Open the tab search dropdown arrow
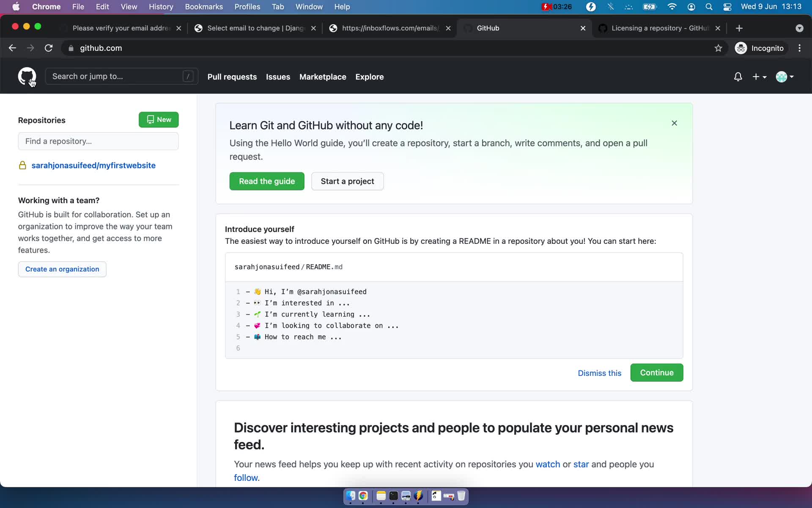812x508 pixels. pyautogui.click(x=799, y=28)
